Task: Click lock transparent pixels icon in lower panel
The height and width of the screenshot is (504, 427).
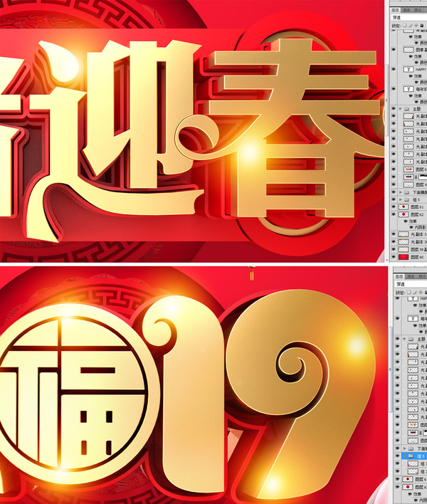Action: pos(408,293)
